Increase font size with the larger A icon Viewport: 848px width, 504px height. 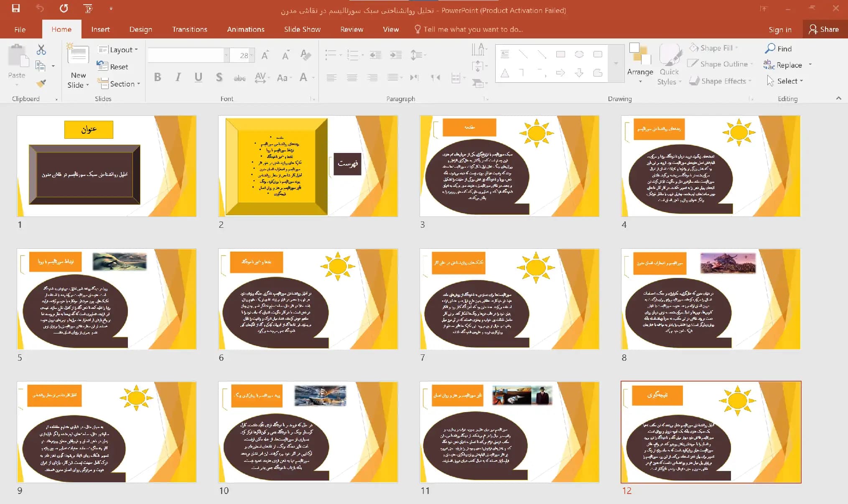pos(265,55)
